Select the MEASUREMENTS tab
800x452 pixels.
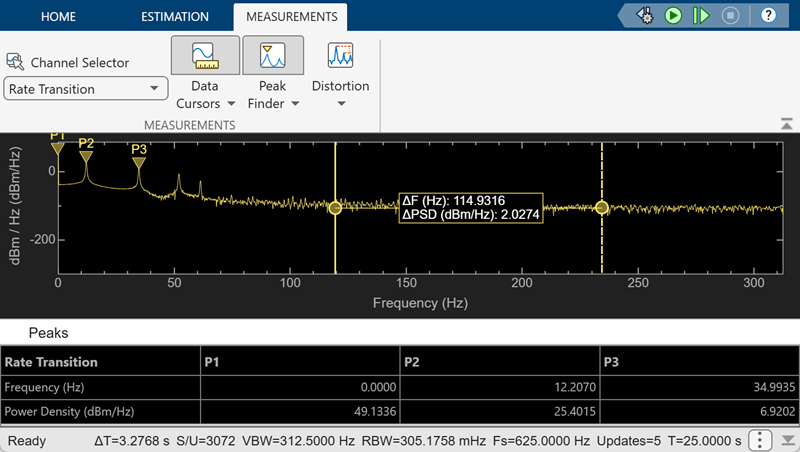pyautogui.click(x=291, y=17)
